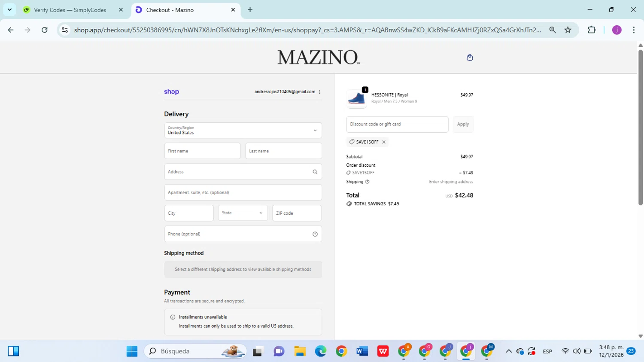Viewport: 644px width, 362px height.
Task: Click the shipping info question icon
Action: click(367, 182)
